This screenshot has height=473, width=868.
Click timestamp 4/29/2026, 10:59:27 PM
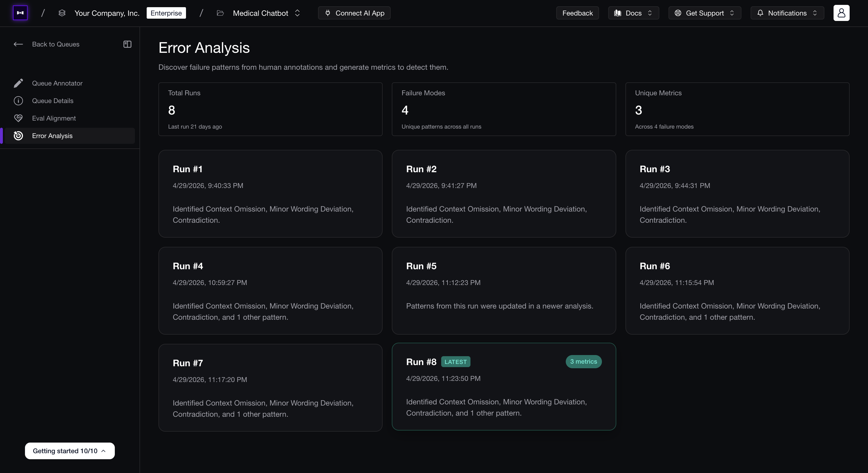(210, 283)
